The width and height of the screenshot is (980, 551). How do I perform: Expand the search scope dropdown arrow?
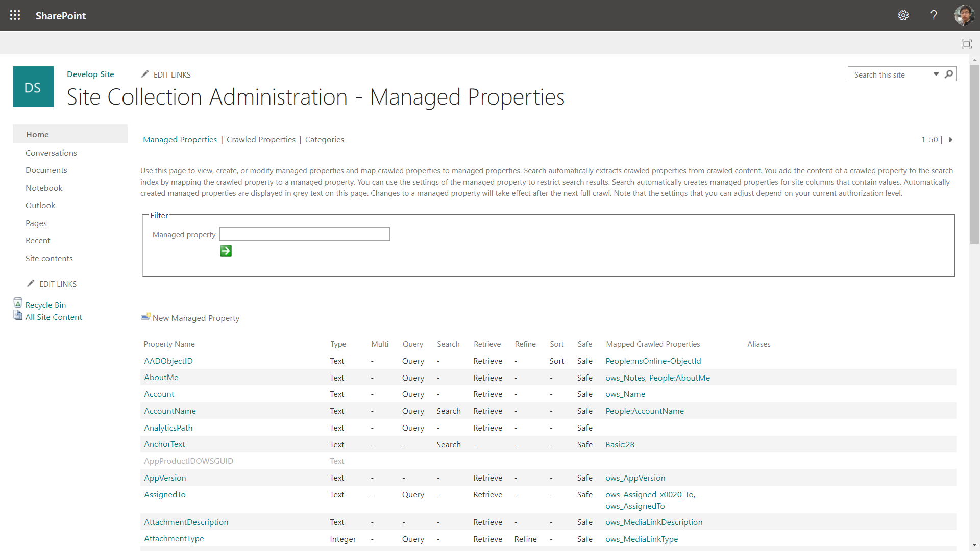tap(936, 74)
